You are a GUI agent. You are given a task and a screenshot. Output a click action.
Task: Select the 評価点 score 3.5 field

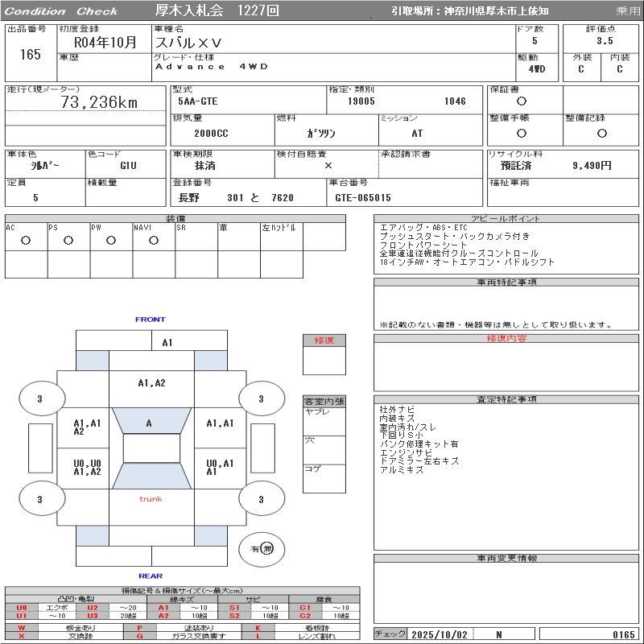(x=605, y=40)
